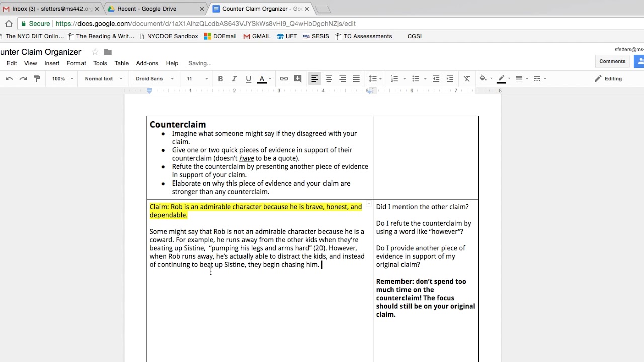Screen dimensions: 644x362
Task: Open the Add-ons menu
Action: point(147,63)
